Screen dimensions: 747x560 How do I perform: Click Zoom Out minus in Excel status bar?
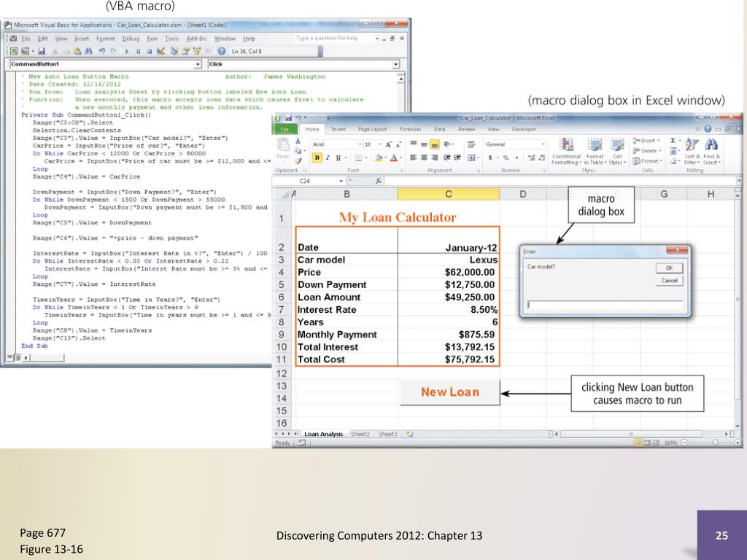tap(684, 443)
